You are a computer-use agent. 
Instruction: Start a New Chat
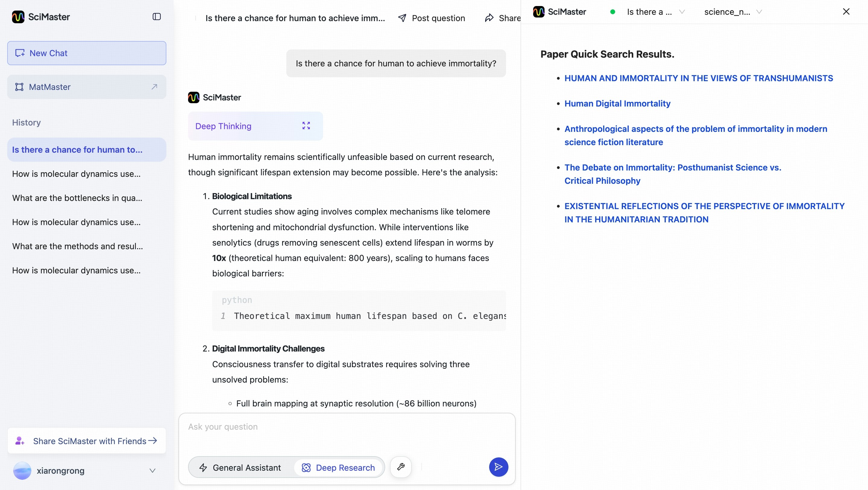pyautogui.click(x=86, y=53)
